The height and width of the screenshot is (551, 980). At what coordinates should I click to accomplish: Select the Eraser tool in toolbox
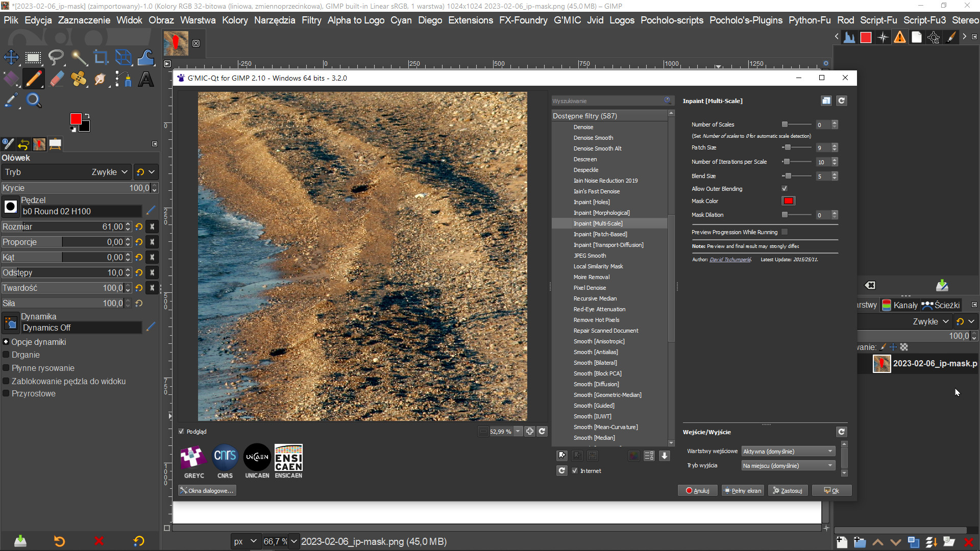pos(56,79)
